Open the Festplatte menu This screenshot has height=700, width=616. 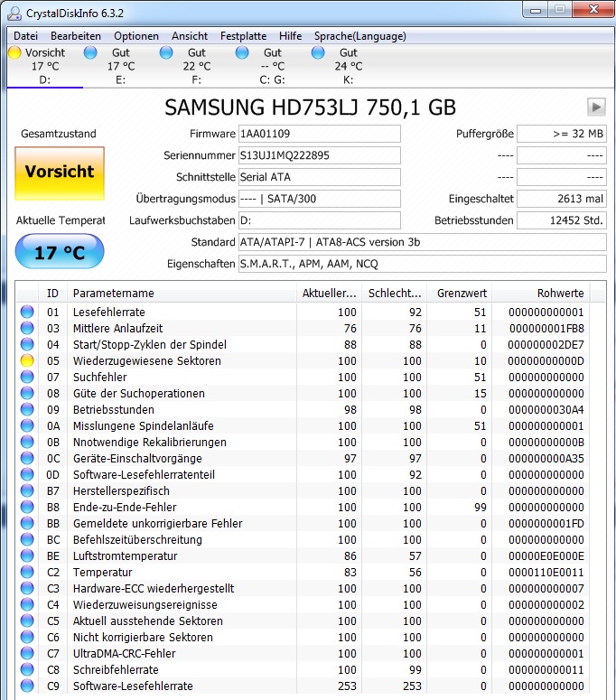[x=243, y=36]
